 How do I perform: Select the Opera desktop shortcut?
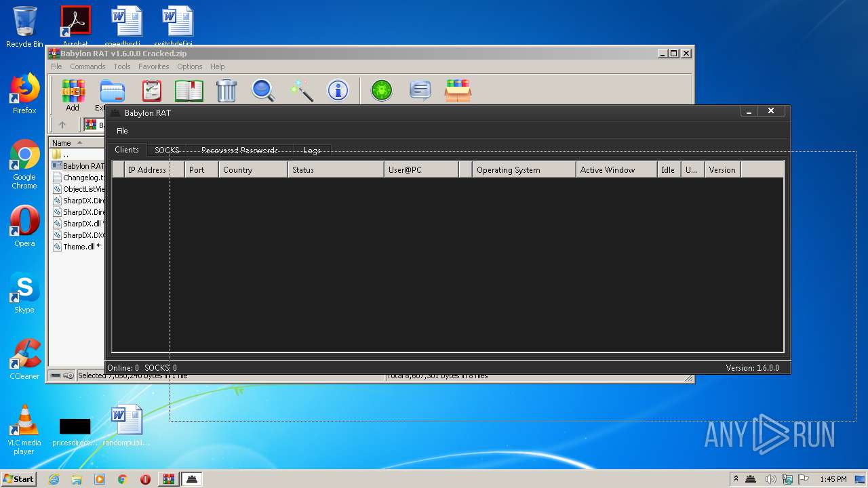(x=24, y=226)
